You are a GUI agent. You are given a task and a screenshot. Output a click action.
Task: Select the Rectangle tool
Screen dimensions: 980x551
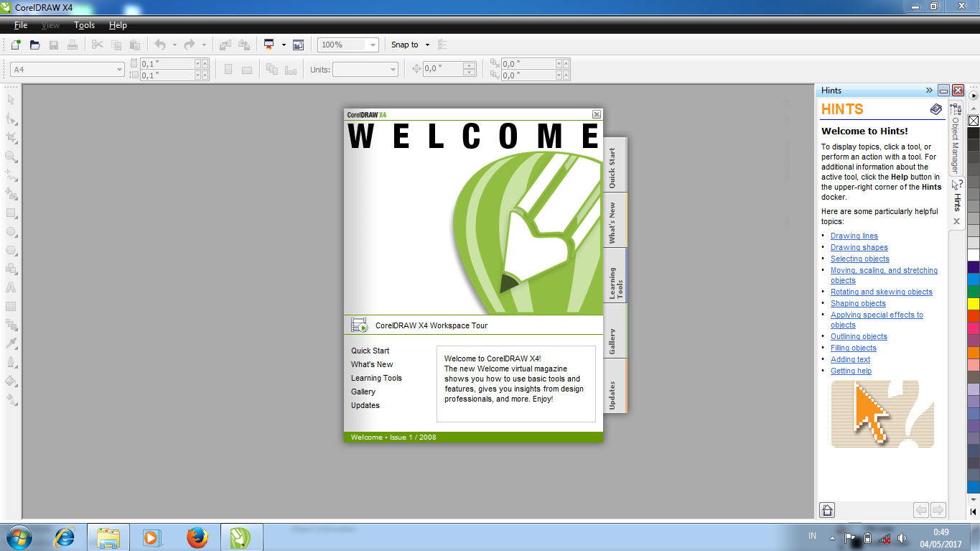(x=11, y=213)
